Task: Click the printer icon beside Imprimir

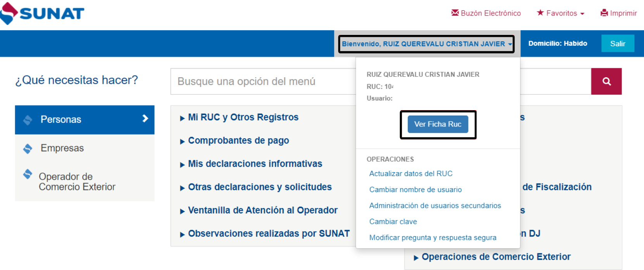Action: tap(604, 13)
